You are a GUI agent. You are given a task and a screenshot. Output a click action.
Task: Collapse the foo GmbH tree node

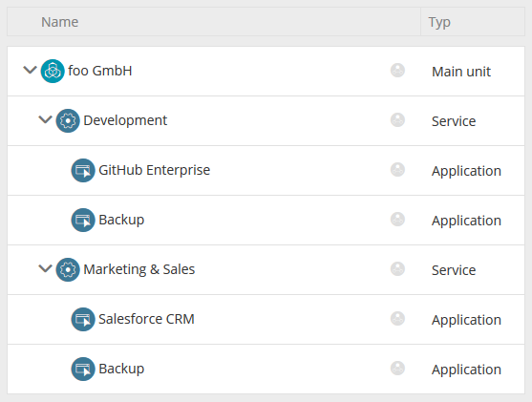point(30,70)
